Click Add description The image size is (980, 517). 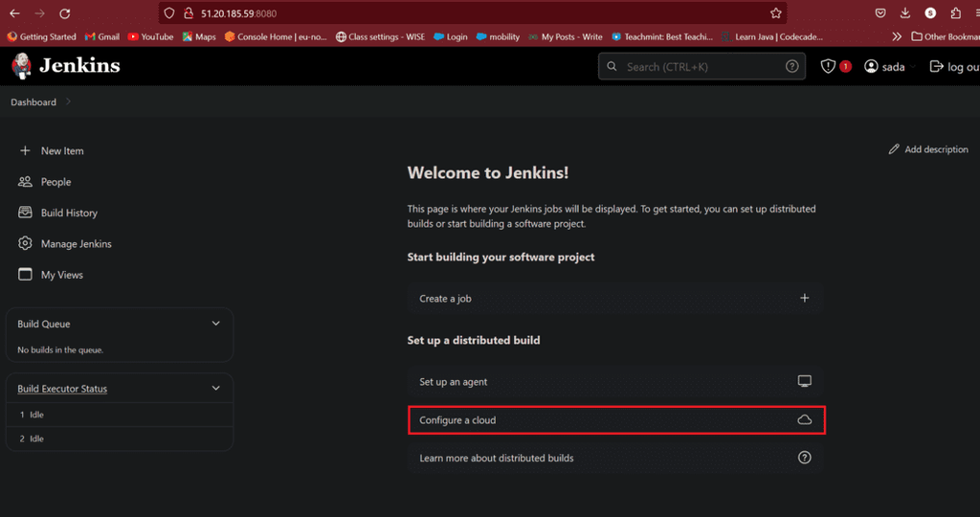tap(928, 149)
